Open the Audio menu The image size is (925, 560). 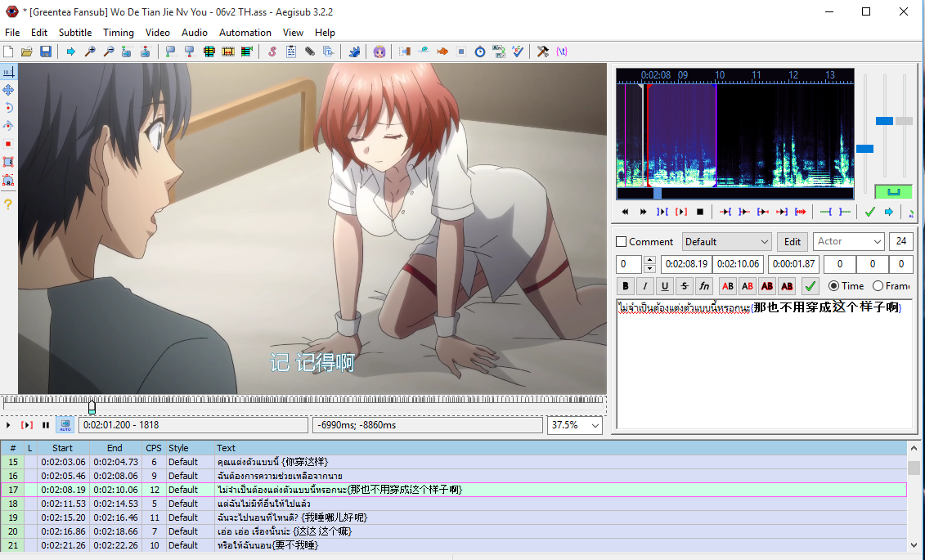click(194, 33)
